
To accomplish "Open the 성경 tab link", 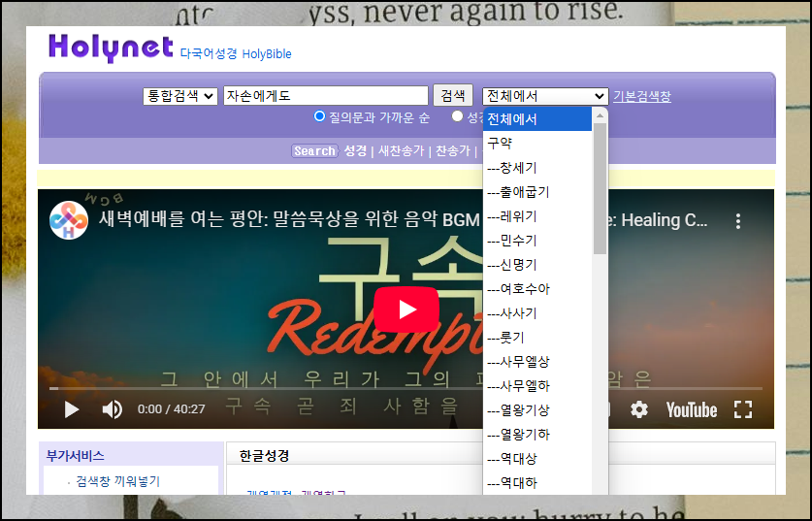I will tap(355, 150).
